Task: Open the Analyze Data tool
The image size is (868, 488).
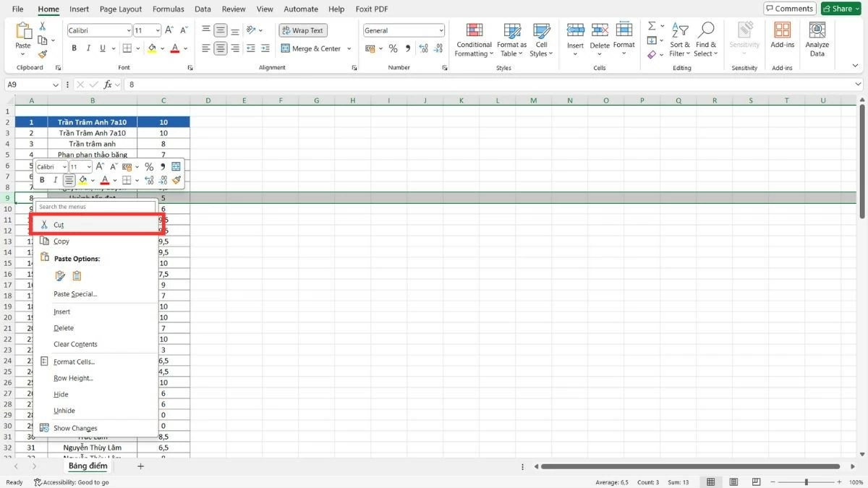Action: tap(817, 40)
